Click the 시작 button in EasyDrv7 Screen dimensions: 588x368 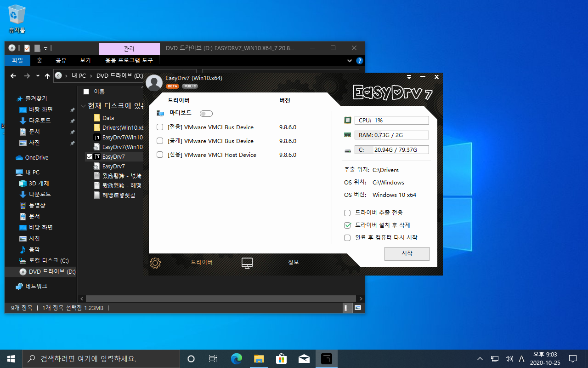pyautogui.click(x=407, y=253)
